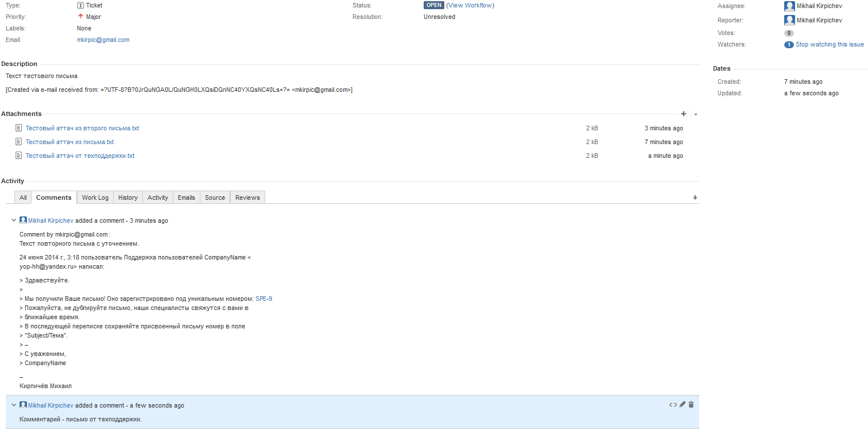Switch to the All activity tab
Image resolution: width=868 pixels, height=434 pixels.
tap(23, 197)
